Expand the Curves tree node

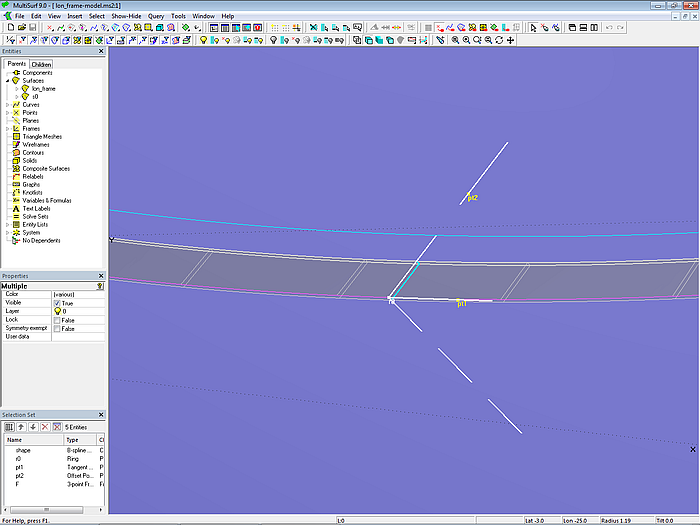(8, 104)
